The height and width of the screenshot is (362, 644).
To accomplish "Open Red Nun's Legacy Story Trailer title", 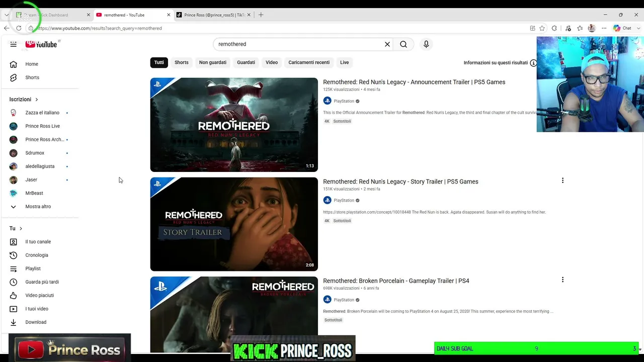I will 400,182.
